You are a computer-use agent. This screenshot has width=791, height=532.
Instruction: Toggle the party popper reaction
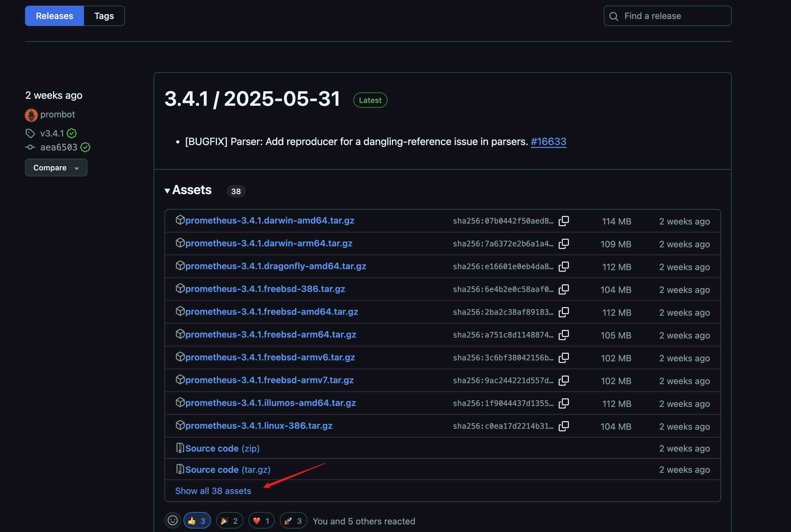tap(229, 521)
